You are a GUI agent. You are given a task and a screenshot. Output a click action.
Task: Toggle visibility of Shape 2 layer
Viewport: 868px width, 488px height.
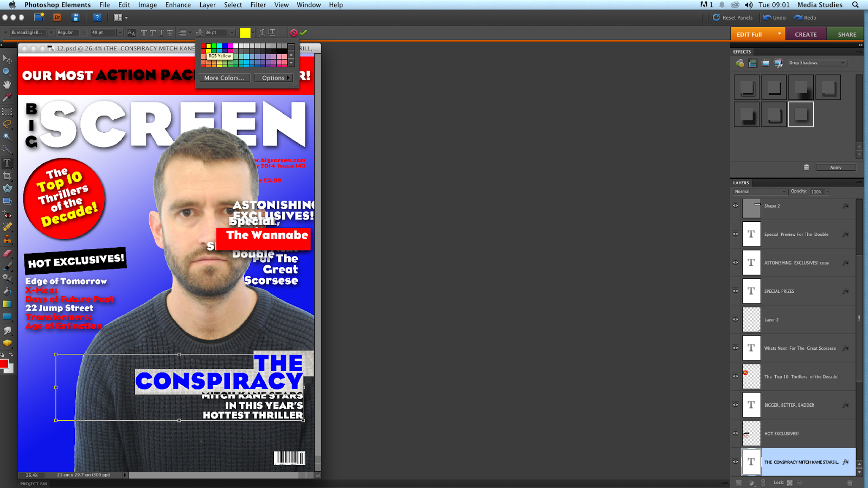point(736,206)
